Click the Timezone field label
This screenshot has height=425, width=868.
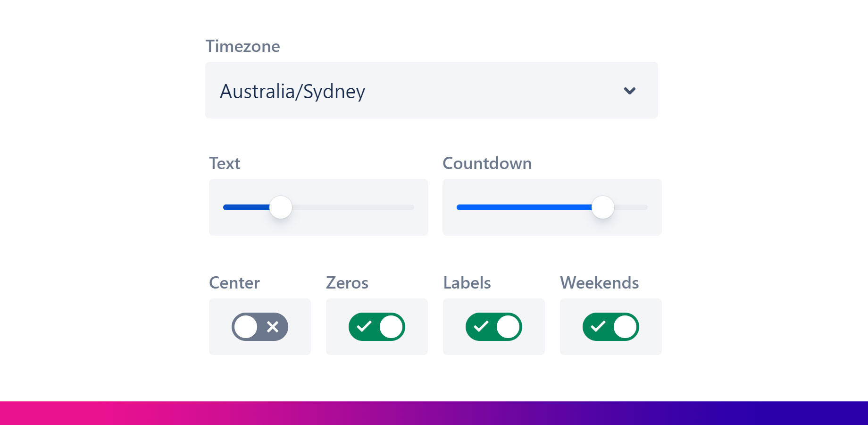pos(242,46)
